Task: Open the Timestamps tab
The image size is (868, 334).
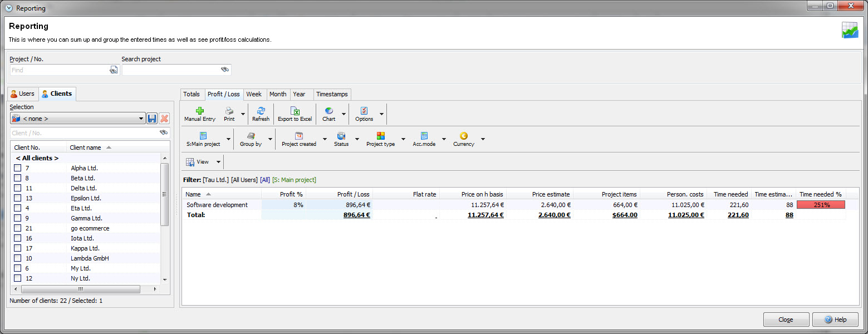Action: (331, 94)
